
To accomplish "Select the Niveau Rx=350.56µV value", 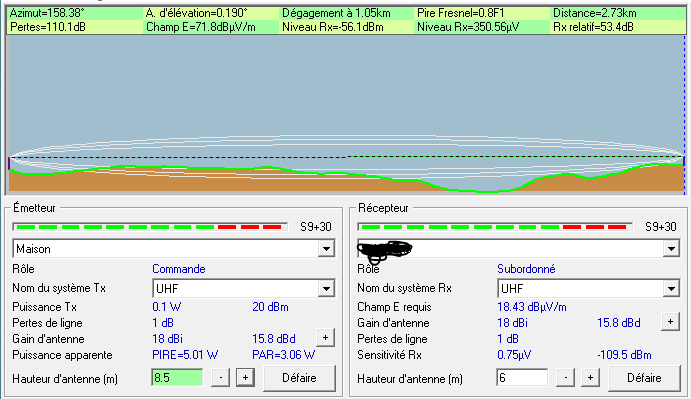I will point(468,27).
